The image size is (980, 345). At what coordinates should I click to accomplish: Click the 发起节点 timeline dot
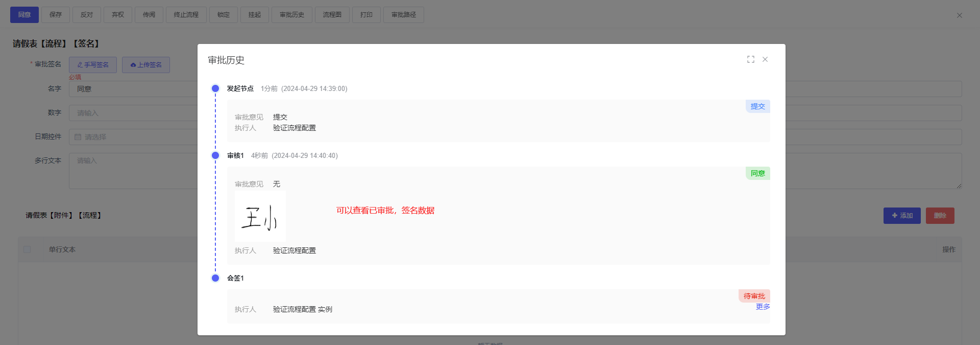215,88
